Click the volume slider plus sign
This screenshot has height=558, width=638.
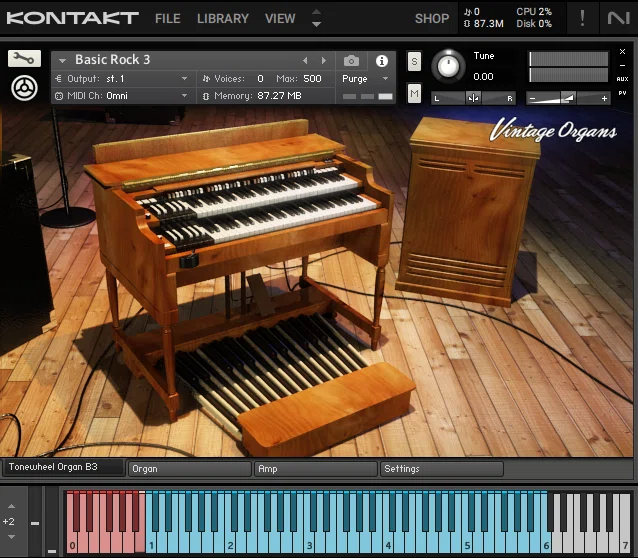click(604, 98)
